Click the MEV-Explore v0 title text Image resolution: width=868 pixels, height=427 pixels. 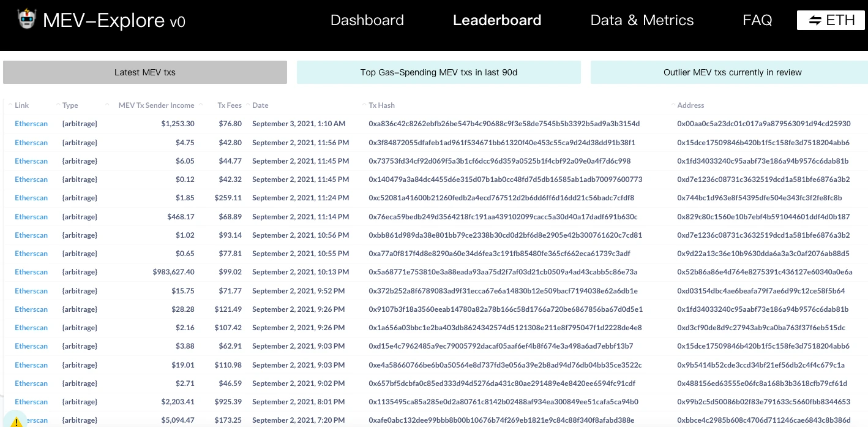click(x=114, y=21)
